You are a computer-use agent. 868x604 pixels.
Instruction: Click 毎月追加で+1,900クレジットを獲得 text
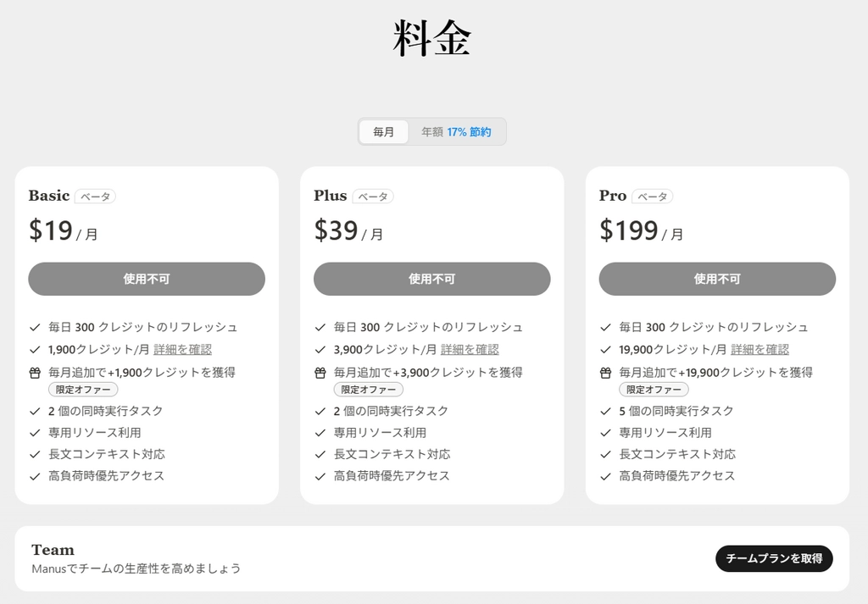tap(142, 372)
